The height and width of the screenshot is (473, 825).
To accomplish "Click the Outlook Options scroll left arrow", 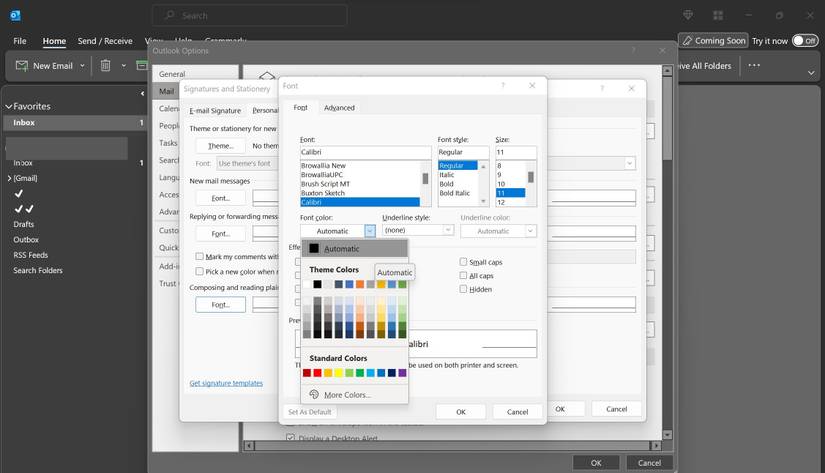I will pyautogui.click(x=249, y=446).
